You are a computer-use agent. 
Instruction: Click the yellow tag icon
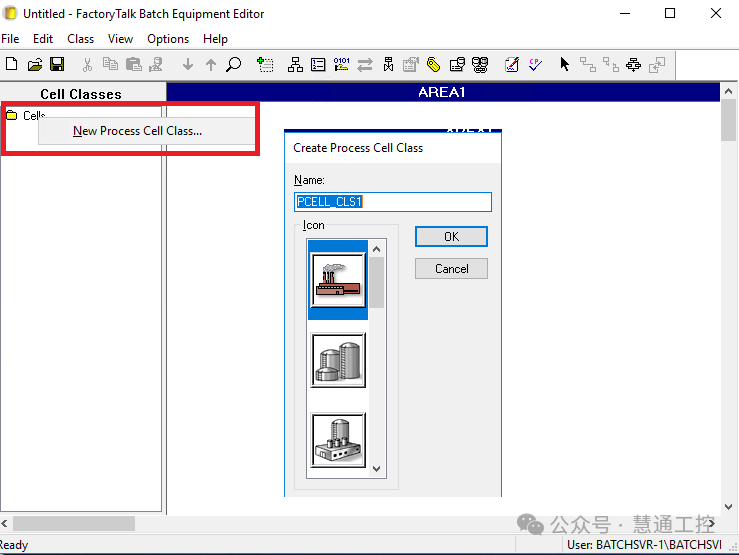coord(433,64)
